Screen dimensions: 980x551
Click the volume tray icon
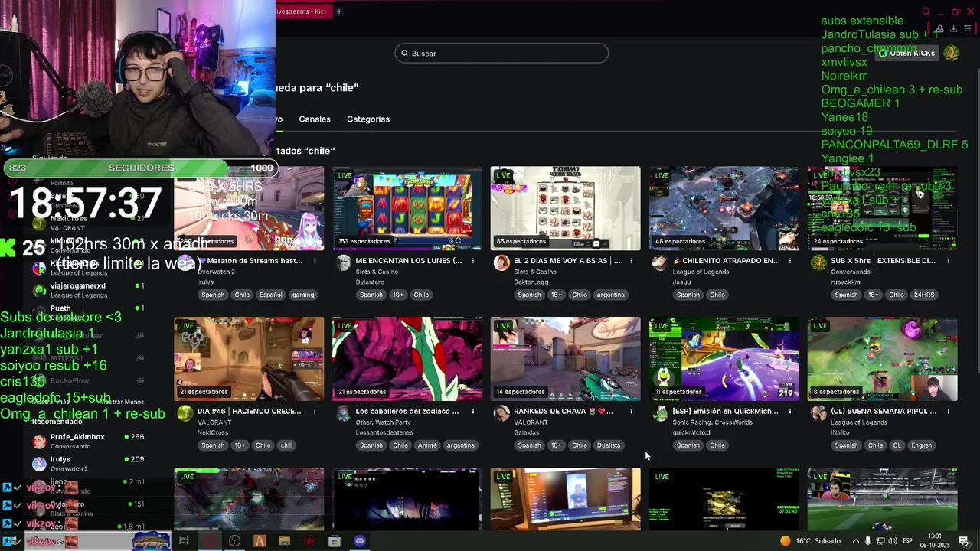[893, 541]
